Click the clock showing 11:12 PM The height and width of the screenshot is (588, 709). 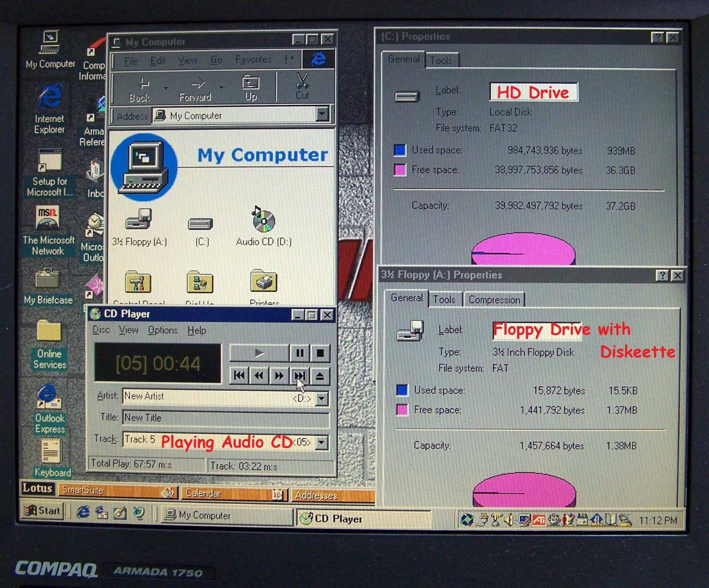click(658, 521)
